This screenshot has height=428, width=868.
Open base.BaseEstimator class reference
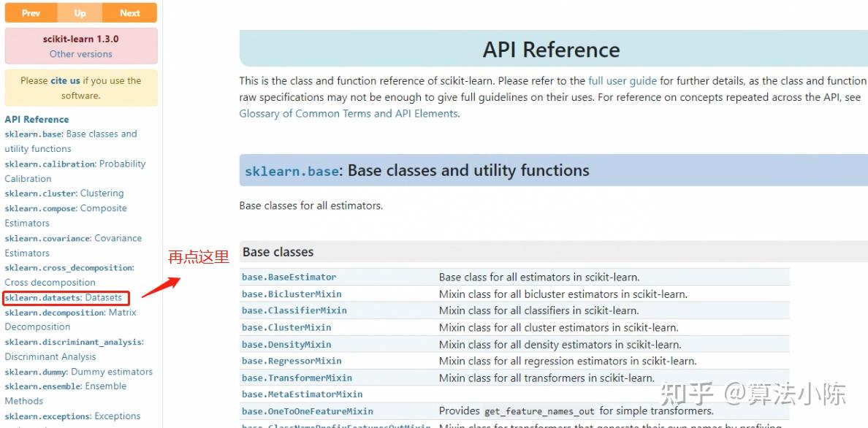pos(289,278)
